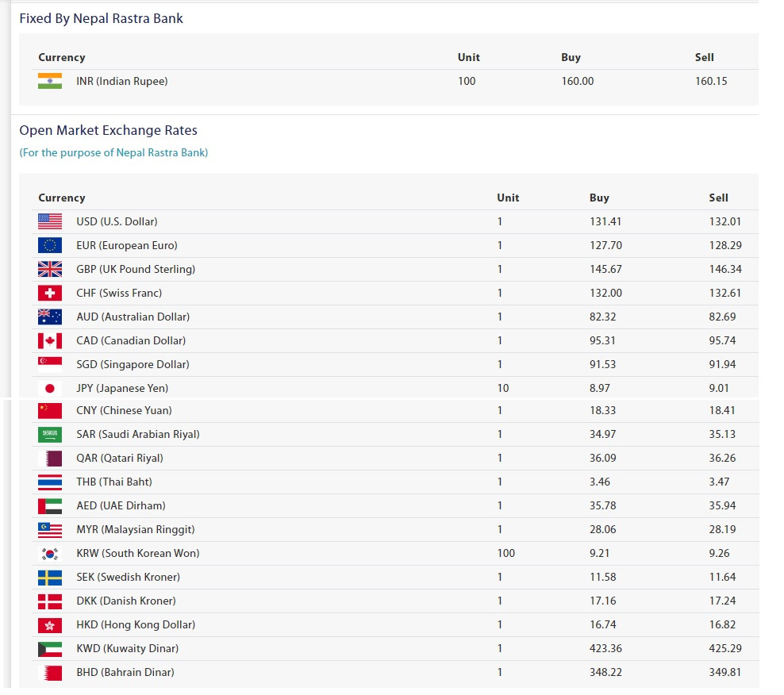Select the 'Open Market Exchange Rates' heading
The image size is (784, 695).
(x=108, y=130)
